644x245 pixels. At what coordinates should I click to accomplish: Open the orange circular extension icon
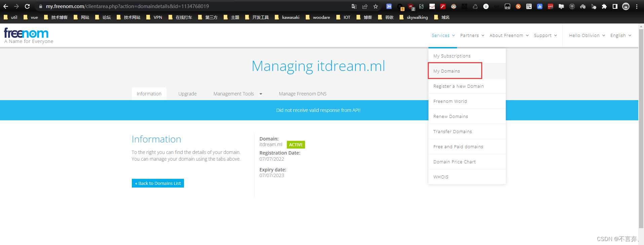tap(518, 6)
